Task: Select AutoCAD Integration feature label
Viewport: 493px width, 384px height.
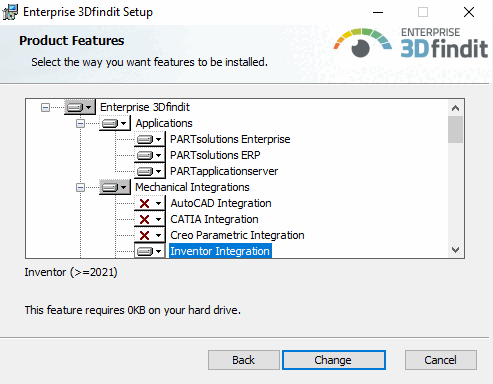Action: click(x=221, y=203)
